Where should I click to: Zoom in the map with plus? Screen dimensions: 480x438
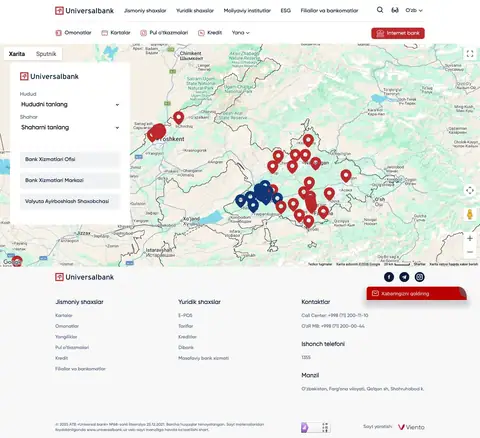coord(470,238)
